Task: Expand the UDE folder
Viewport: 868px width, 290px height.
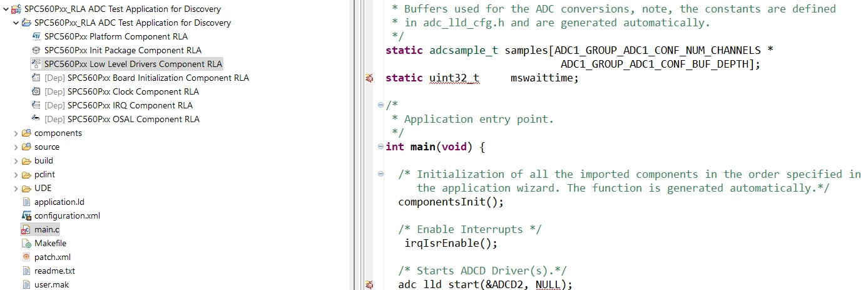Action: pyautogui.click(x=16, y=188)
